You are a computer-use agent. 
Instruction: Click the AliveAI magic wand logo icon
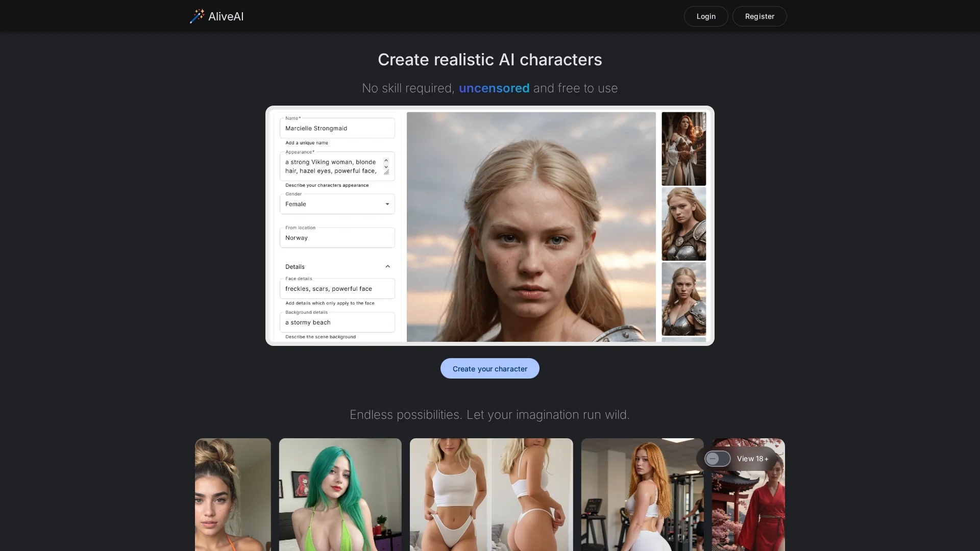tap(197, 16)
